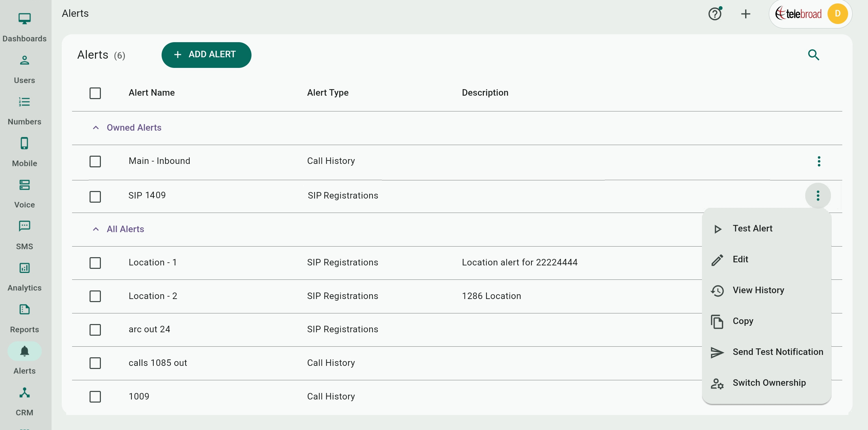Image resolution: width=868 pixels, height=430 pixels.
Task: Tick the checkbox for Main - Inbound
Action: 95,161
